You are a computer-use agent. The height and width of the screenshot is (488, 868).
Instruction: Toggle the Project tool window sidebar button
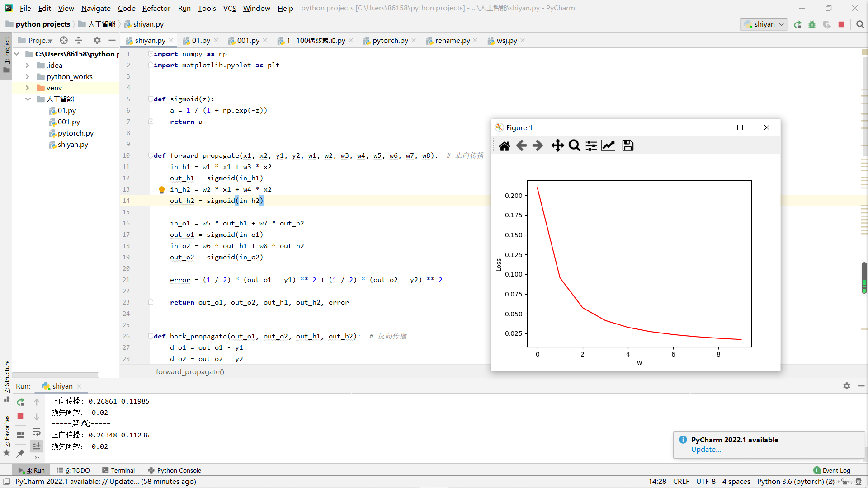pyautogui.click(x=6, y=54)
